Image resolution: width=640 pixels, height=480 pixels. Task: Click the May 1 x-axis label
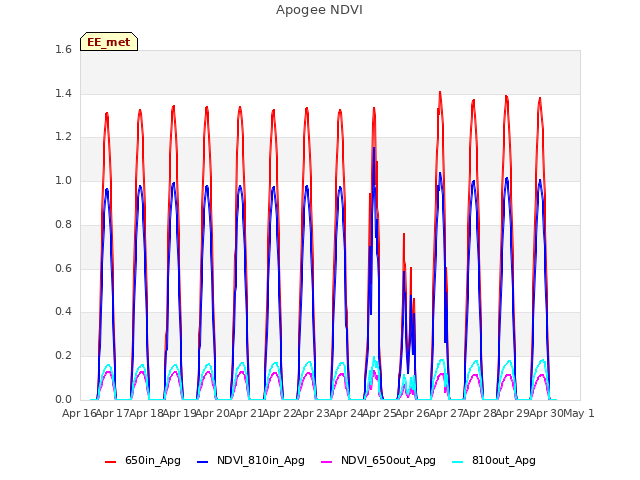pos(579,413)
